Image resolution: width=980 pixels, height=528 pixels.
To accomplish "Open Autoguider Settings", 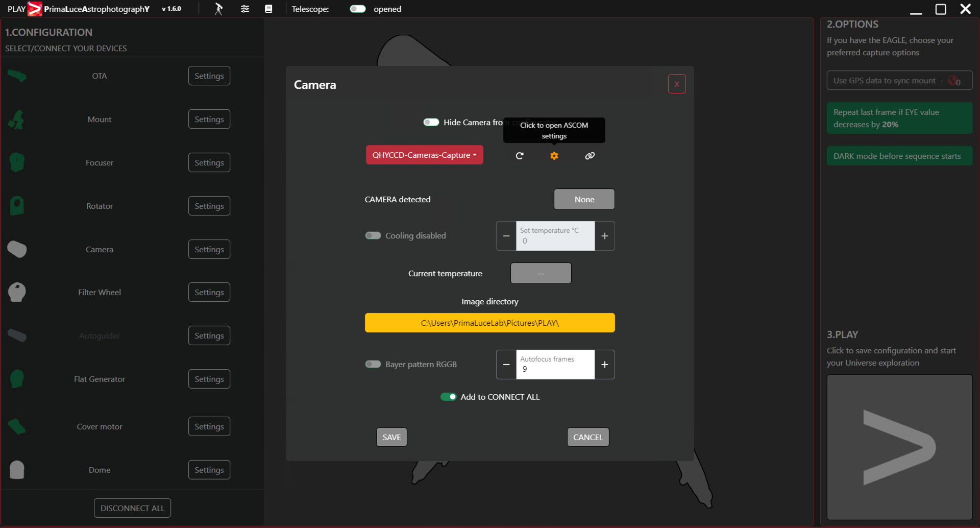I will coord(209,335).
